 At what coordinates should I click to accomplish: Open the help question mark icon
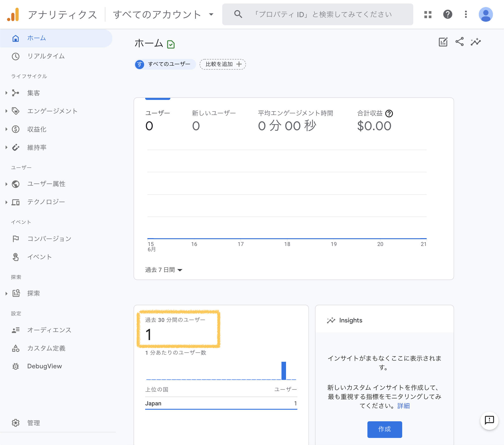448,14
